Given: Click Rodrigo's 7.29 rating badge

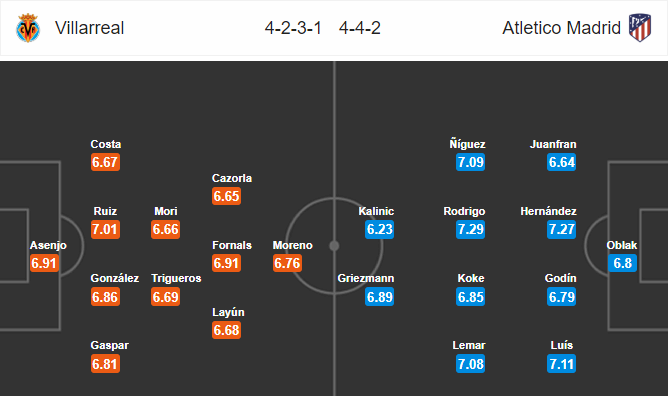Looking at the screenshot, I should (x=471, y=230).
